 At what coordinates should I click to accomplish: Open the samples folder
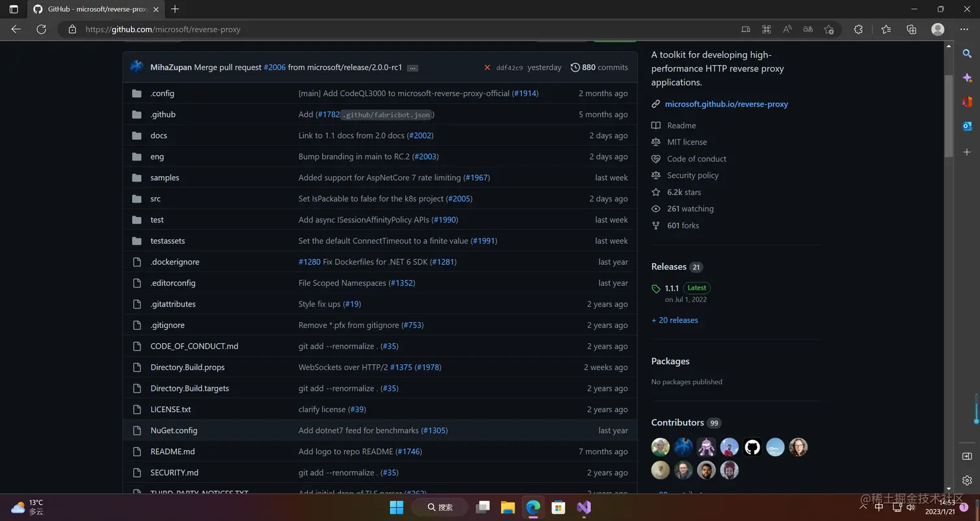pyautogui.click(x=165, y=178)
